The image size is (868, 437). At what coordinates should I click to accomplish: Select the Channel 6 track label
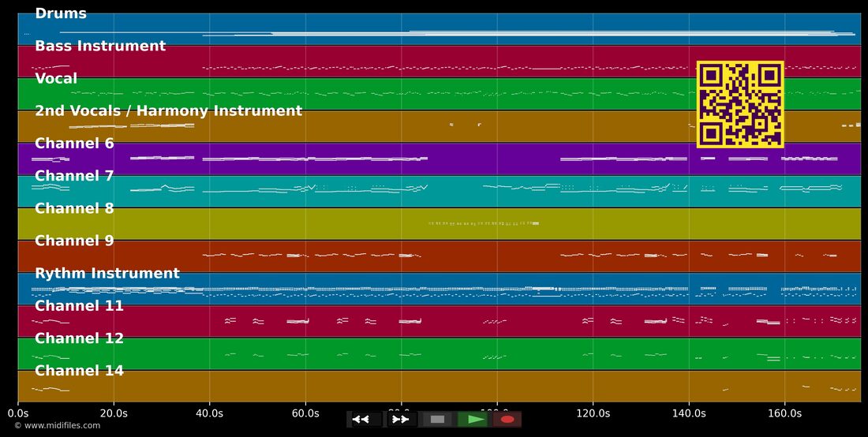pyautogui.click(x=74, y=144)
